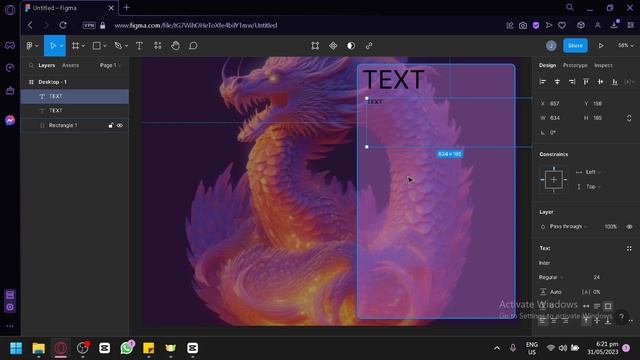Click the Create component icon
The height and width of the screenshot is (360, 640).
click(x=333, y=46)
